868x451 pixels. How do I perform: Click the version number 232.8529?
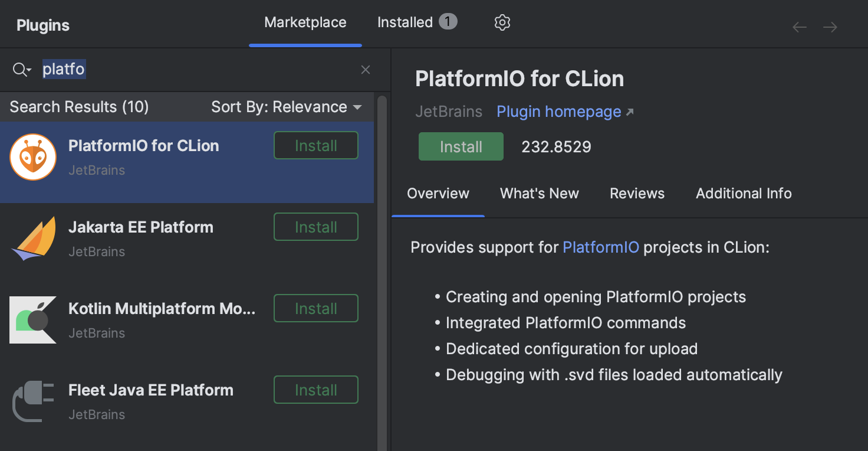556,147
